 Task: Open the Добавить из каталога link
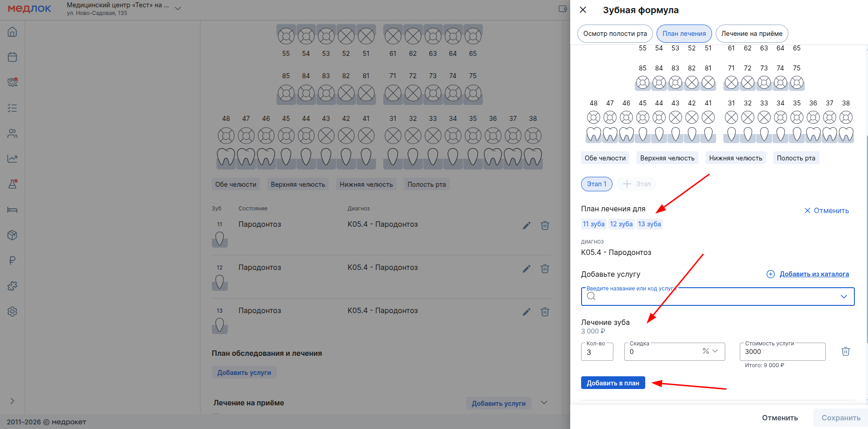[814, 274]
